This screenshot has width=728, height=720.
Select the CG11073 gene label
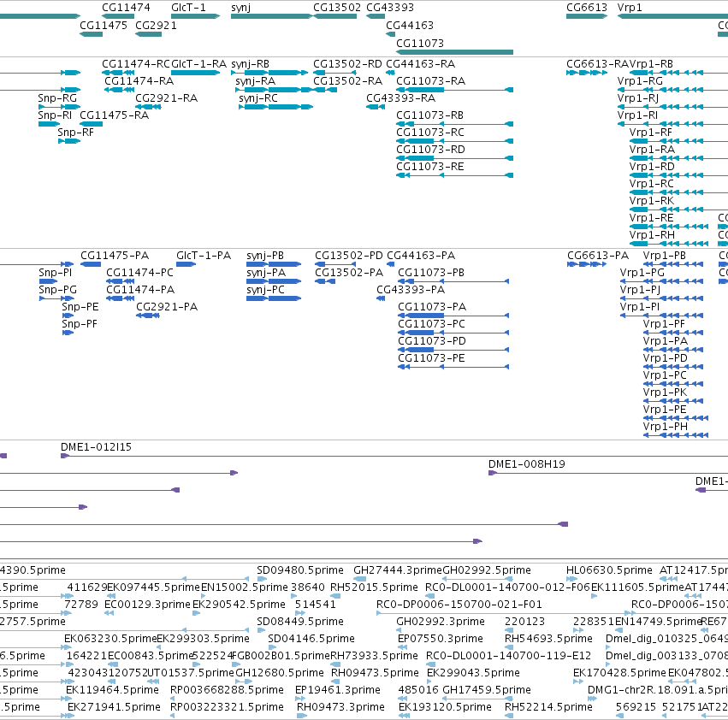pyautogui.click(x=420, y=43)
